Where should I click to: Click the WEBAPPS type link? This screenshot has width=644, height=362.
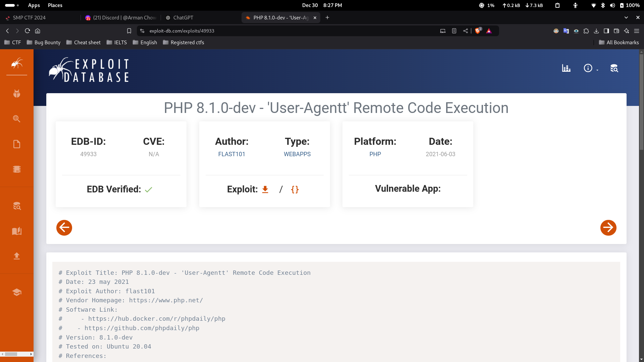297,154
